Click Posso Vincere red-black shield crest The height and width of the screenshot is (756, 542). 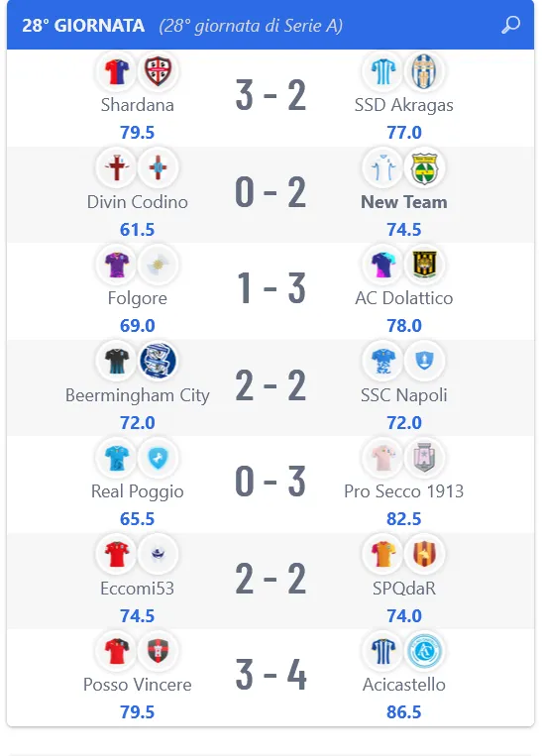(x=158, y=650)
